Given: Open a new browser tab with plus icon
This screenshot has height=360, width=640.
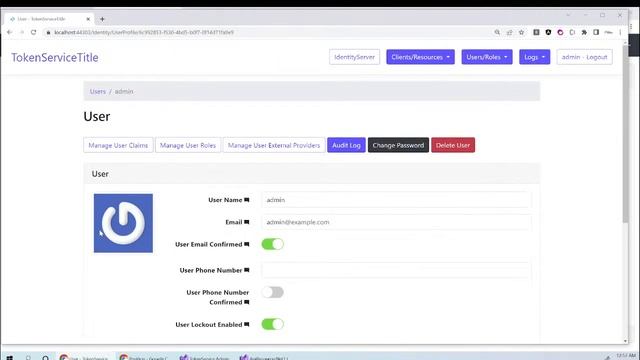Looking at the screenshot, I should [x=102, y=19].
